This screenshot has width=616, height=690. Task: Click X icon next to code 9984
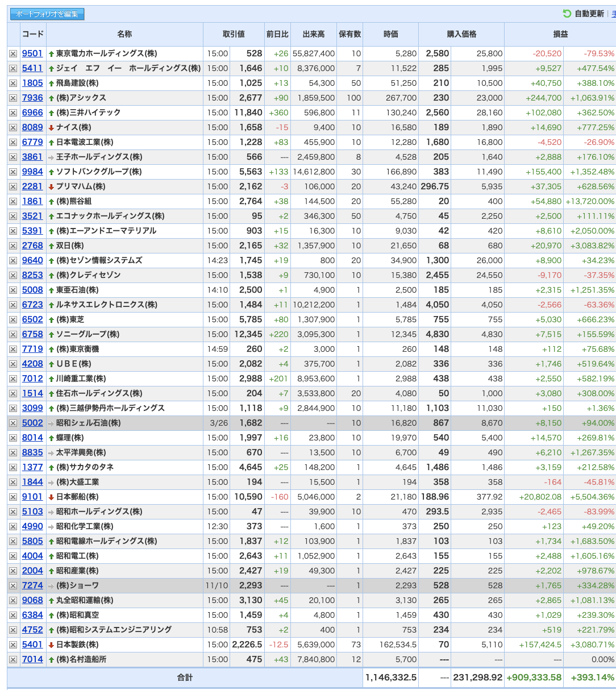click(13, 172)
